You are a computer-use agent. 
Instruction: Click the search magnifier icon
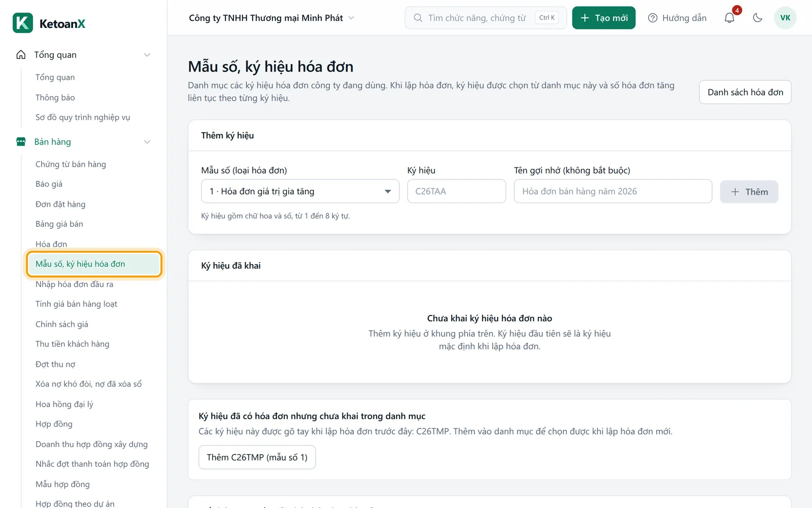click(418, 18)
